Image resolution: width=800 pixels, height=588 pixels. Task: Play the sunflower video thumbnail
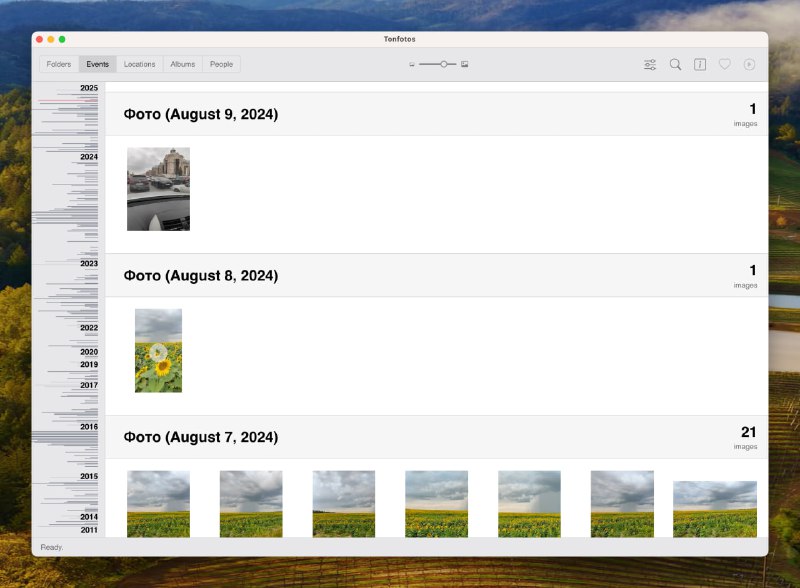(158, 351)
